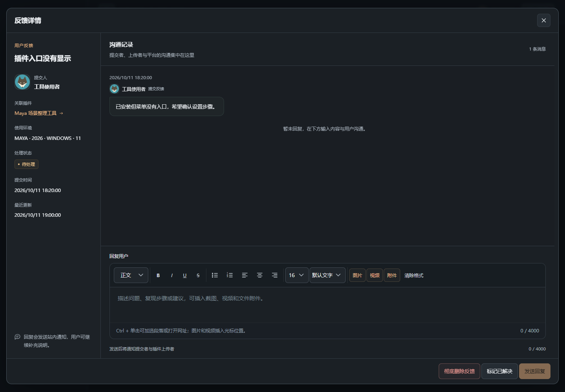
Task: Apply italic formatting in editor toolbar
Action: 171,275
